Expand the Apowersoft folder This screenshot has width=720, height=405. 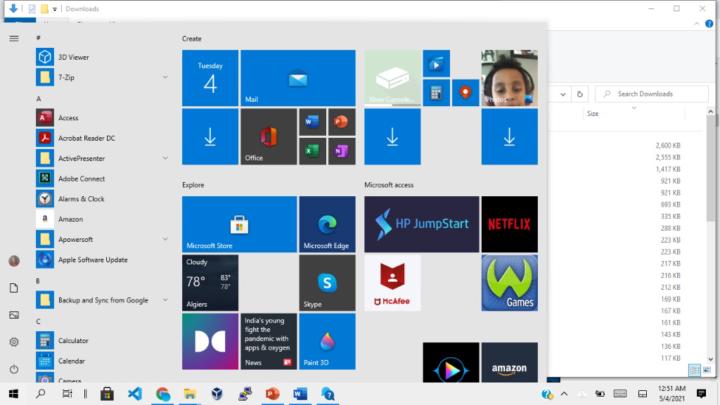[165, 239]
